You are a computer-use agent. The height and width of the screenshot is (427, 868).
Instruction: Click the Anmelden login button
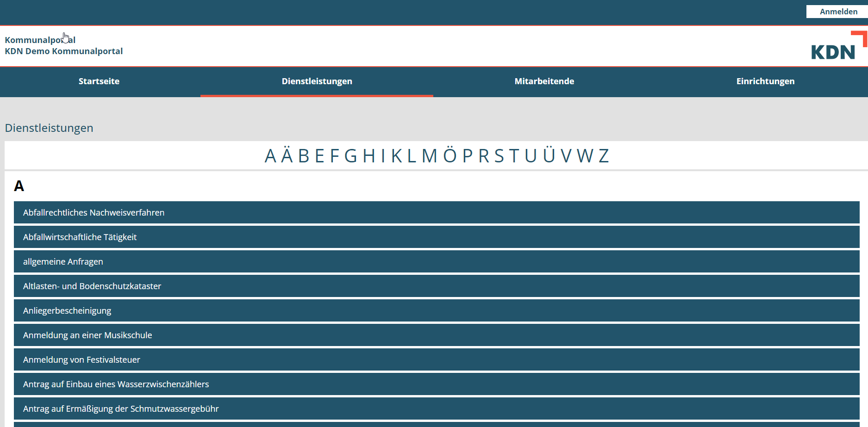pyautogui.click(x=838, y=12)
